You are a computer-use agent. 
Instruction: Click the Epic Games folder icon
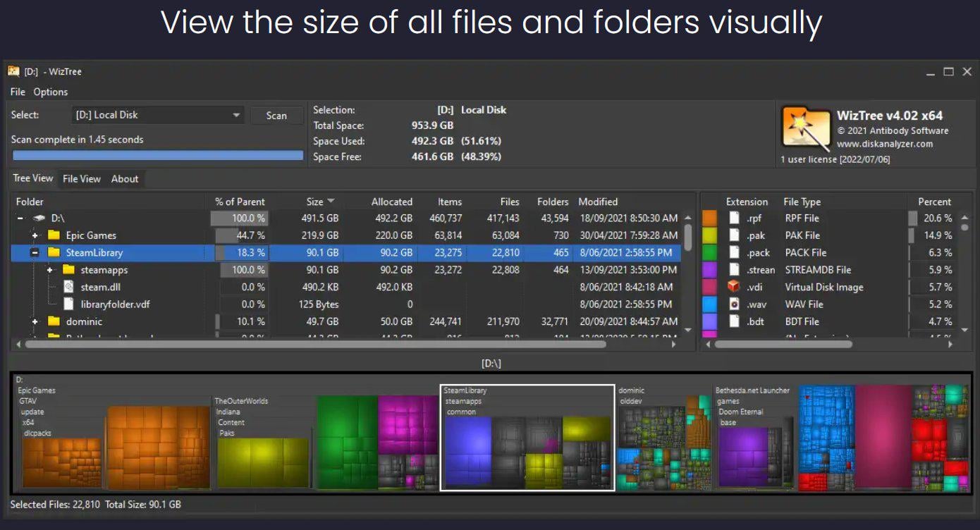click(x=54, y=235)
